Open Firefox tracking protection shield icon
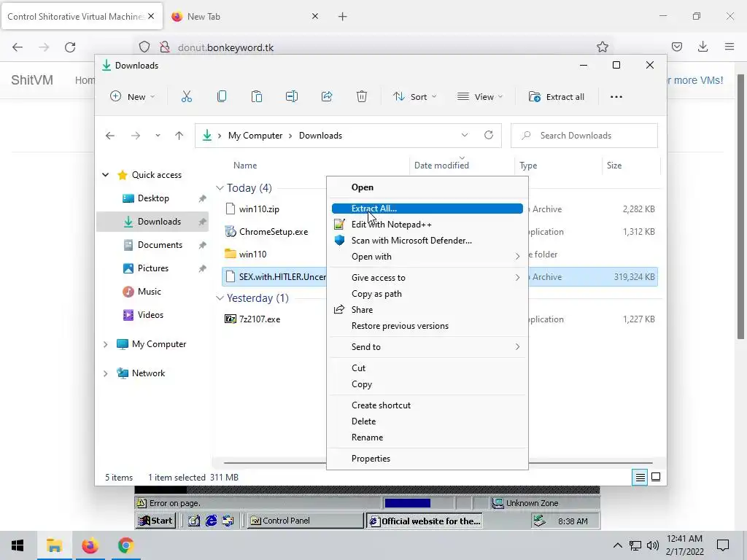The height and width of the screenshot is (560, 747). 144,47
